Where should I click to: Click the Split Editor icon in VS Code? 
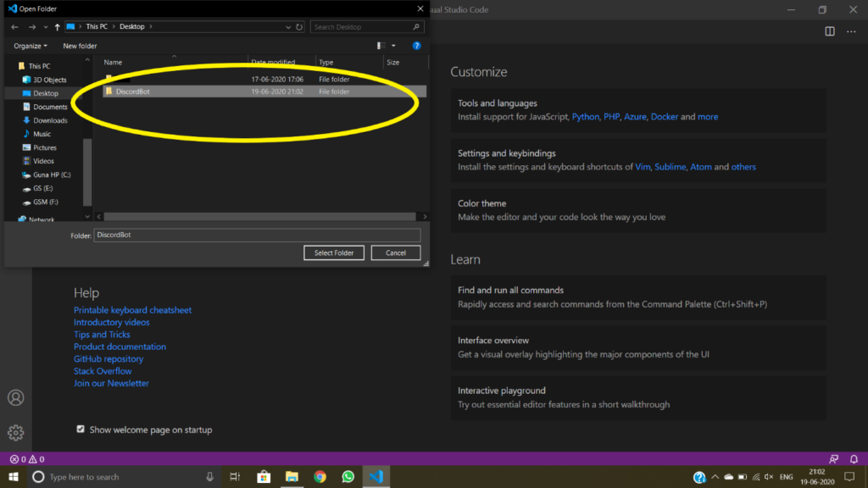830,31
